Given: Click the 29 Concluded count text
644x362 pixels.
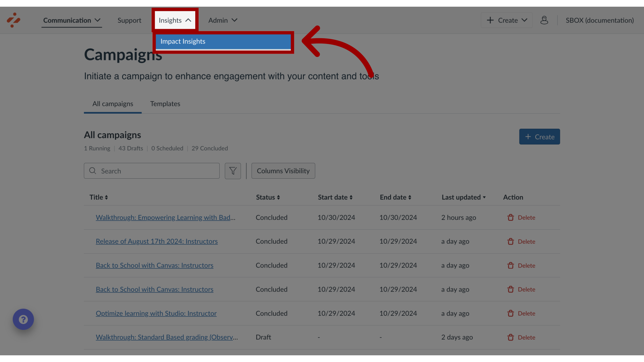Looking at the screenshot, I should click(210, 148).
